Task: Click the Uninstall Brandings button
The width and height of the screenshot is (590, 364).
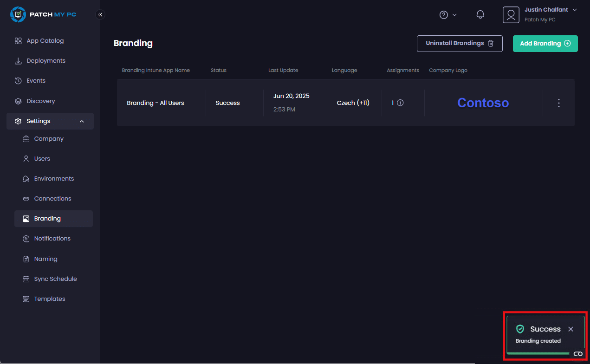Action: tap(460, 43)
